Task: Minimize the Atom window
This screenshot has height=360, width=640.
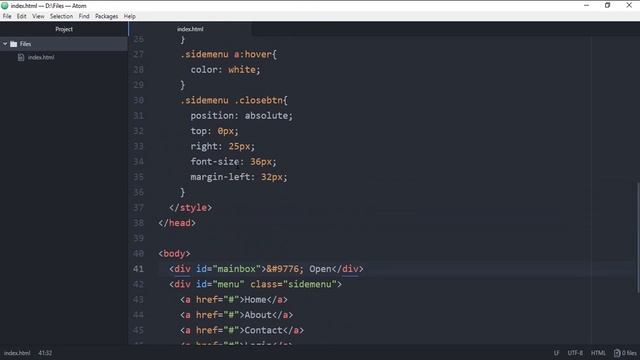Action: [586, 5]
